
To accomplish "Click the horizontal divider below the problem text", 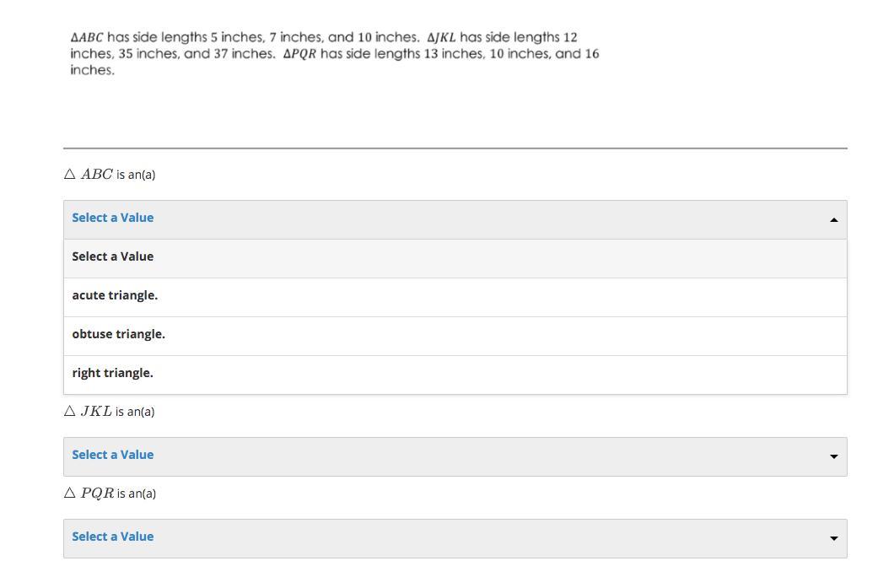I will pos(455,148).
